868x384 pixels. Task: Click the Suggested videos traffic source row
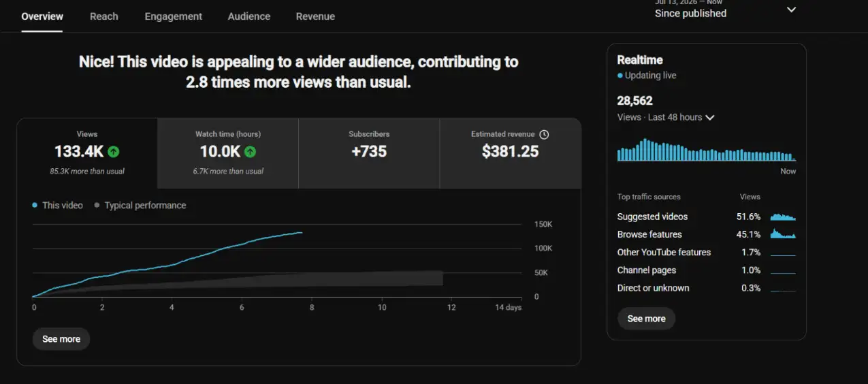(x=706, y=217)
